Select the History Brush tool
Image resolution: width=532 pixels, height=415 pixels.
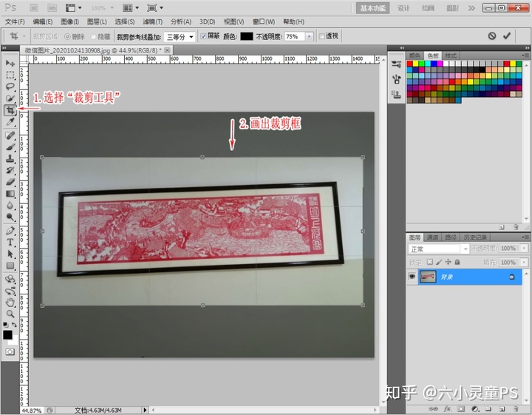[10, 170]
